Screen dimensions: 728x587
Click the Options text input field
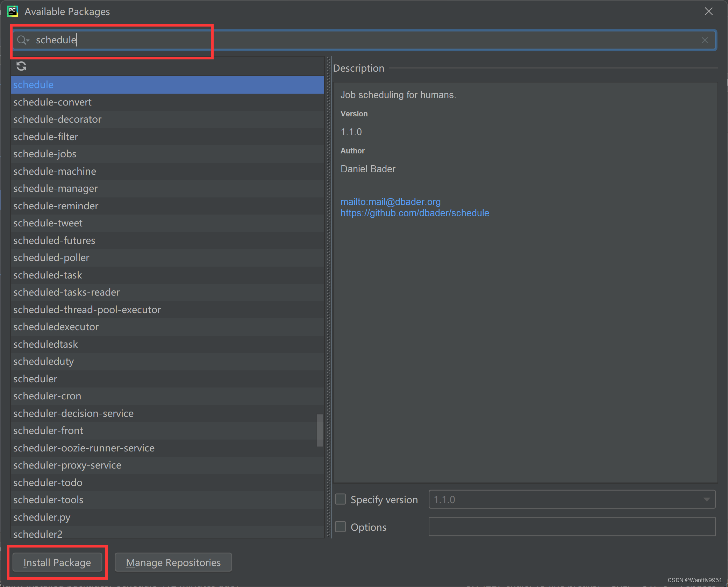[x=572, y=527]
